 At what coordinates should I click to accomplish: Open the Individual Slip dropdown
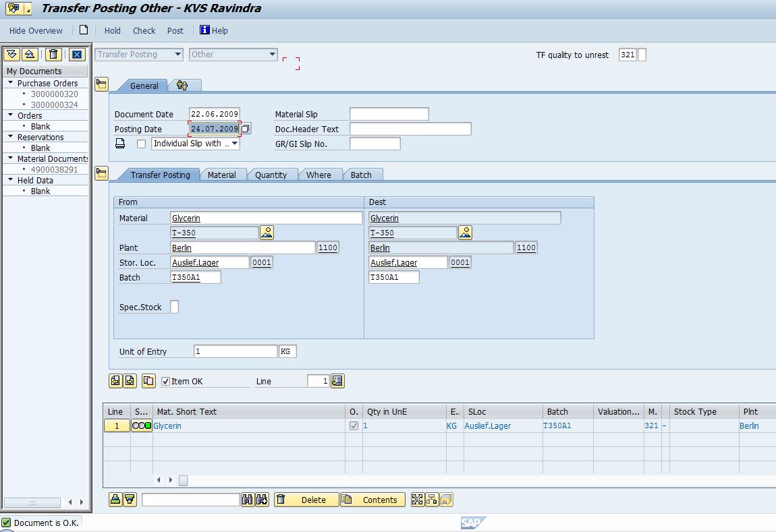tap(234, 143)
